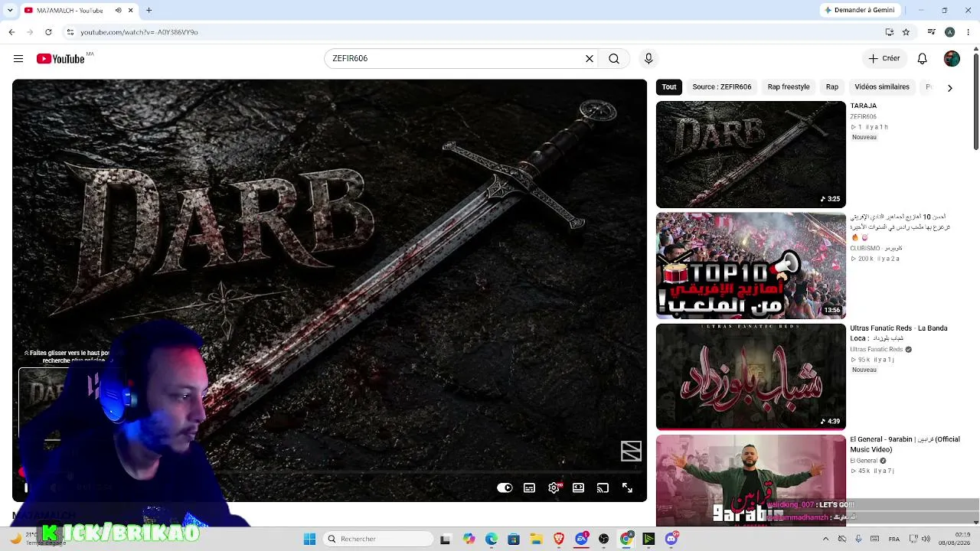Open the Ultras Fanatic Reds - La Banda Loca title

[x=899, y=333]
